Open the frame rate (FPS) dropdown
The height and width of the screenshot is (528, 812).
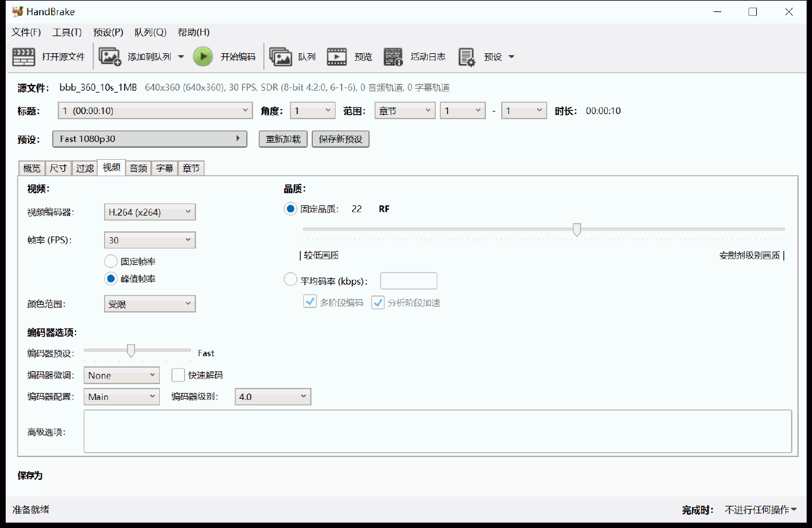[150, 240]
